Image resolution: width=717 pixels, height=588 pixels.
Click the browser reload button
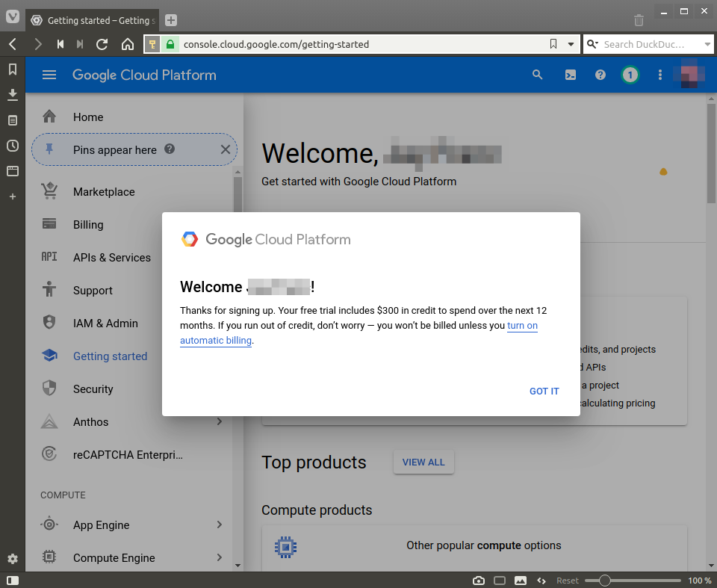(102, 44)
